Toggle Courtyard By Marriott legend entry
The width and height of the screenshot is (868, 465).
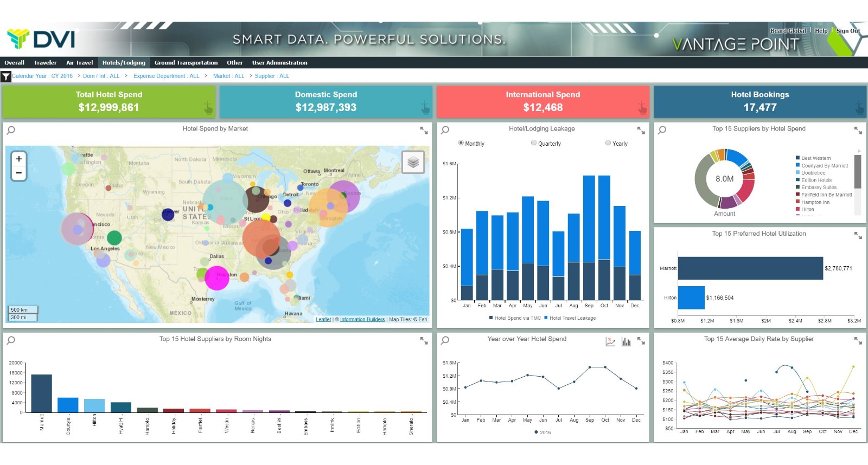pyautogui.click(x=822, y=165)
